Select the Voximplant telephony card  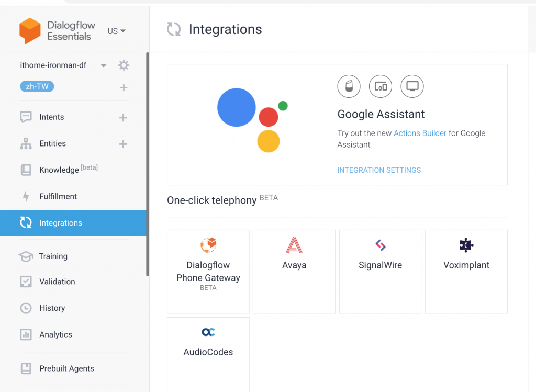pyautogui.click(x=466, y=272)
